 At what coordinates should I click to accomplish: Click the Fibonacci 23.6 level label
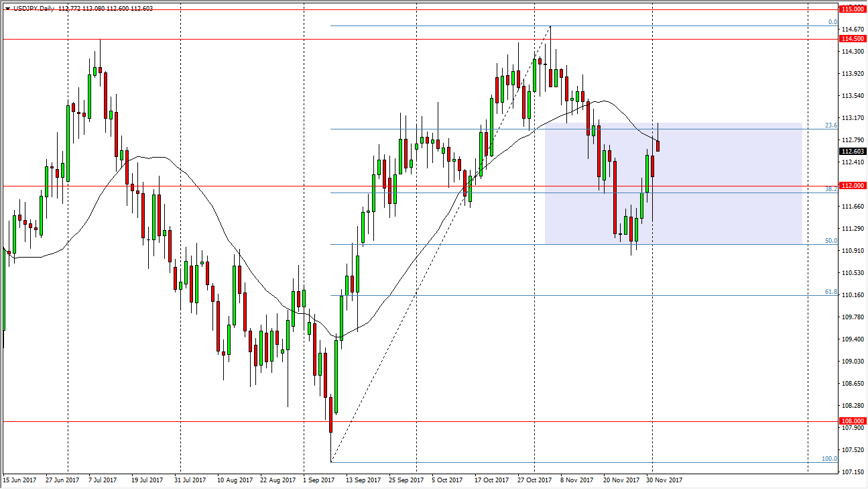click(x=831, y=125)
